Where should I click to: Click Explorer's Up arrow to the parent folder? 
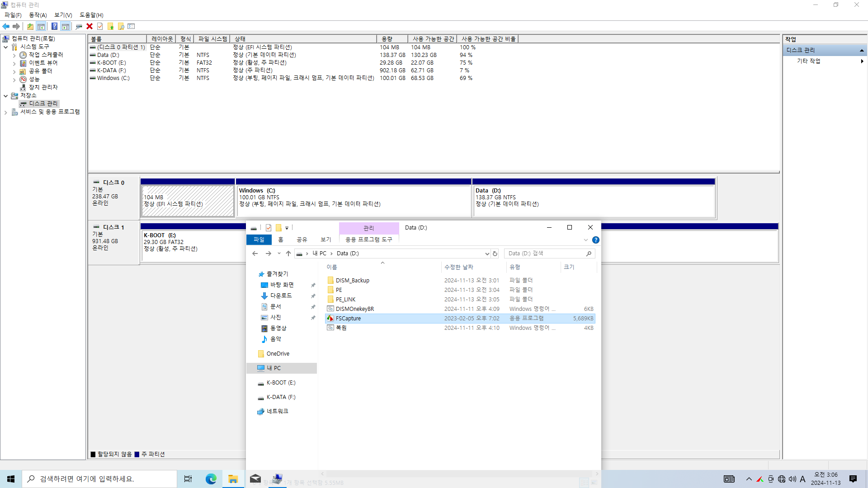[x=288, y=253]
